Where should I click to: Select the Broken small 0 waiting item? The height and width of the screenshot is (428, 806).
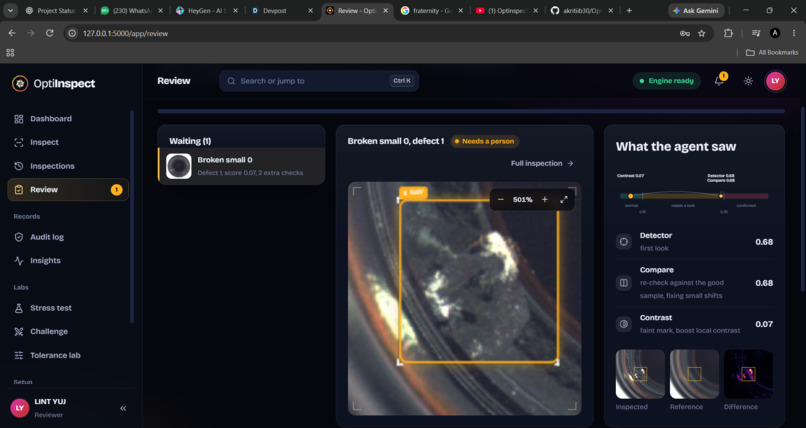(x=241, y=166)
